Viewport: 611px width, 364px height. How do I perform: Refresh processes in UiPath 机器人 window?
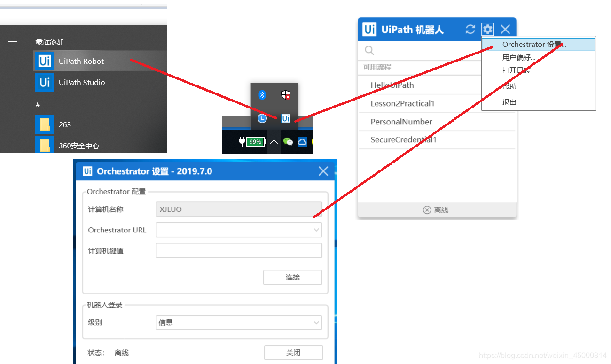coord(470,29)
